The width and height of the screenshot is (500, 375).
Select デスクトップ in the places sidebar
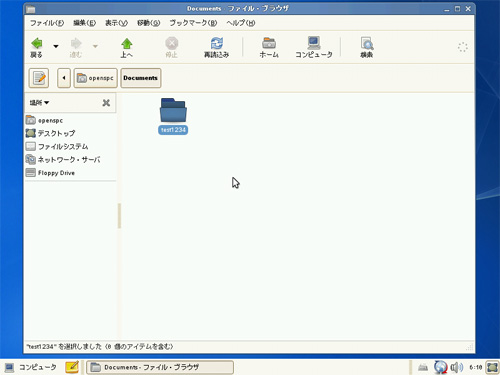pyautogui.click(x=51, y=133)
